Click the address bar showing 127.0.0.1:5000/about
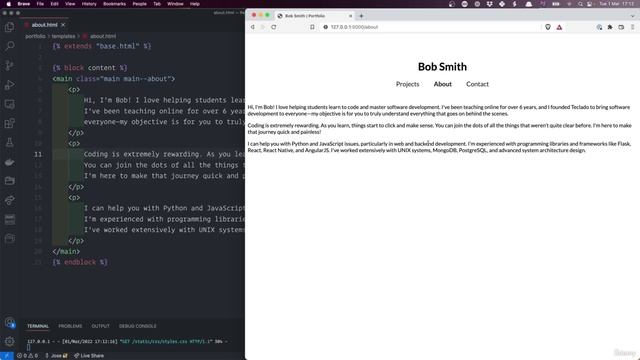The width and height of the screenshot is (640, 360). 431,27
